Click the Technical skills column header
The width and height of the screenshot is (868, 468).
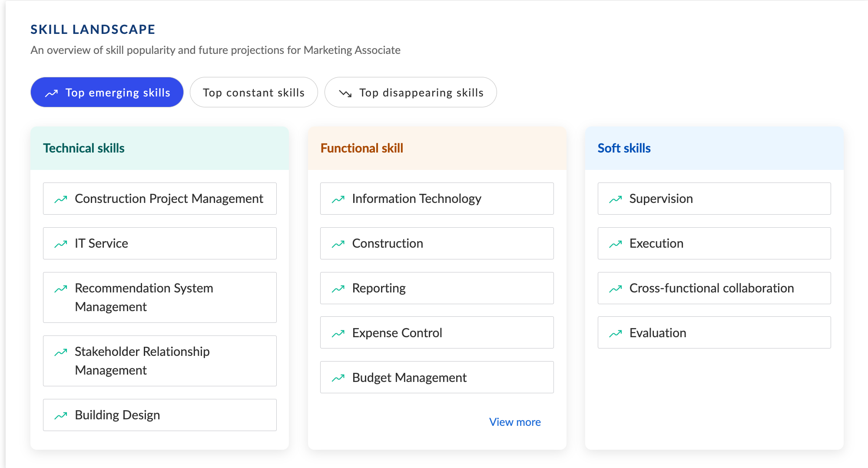(x=84, y=148)
